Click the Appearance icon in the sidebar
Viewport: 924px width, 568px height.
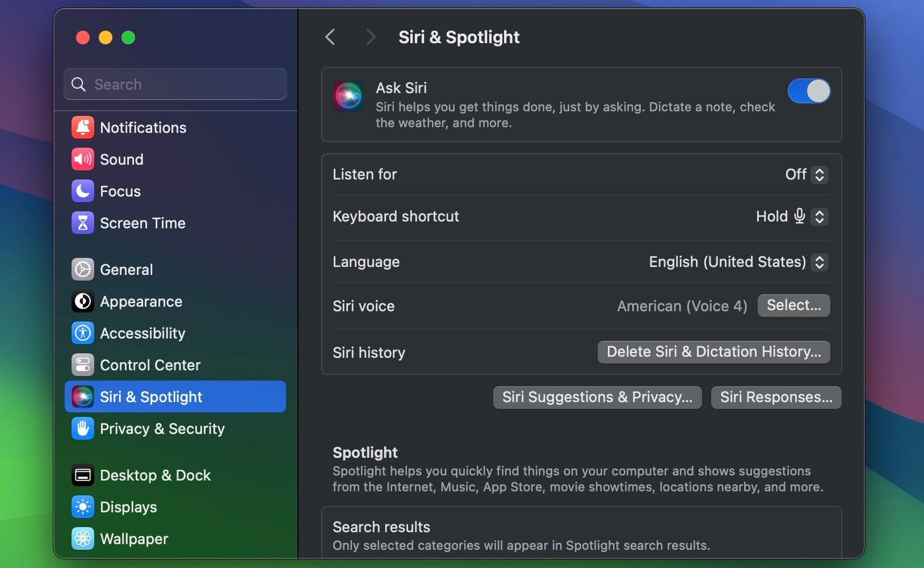83,301
